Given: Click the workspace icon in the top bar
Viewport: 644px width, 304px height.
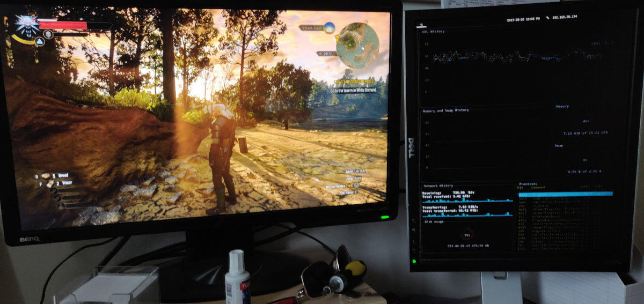Looking at the screenshot, I should coord(422,25).
